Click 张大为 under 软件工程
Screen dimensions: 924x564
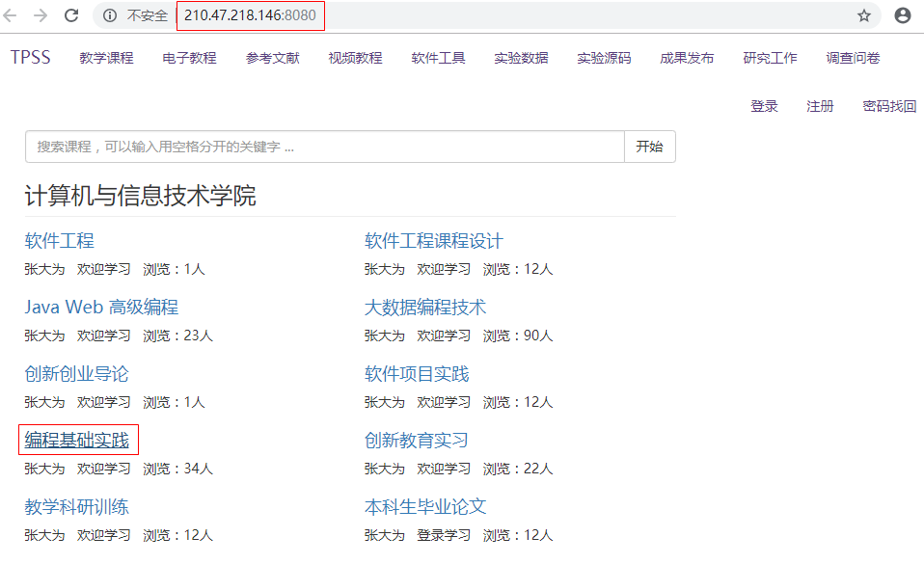[44, 269]
